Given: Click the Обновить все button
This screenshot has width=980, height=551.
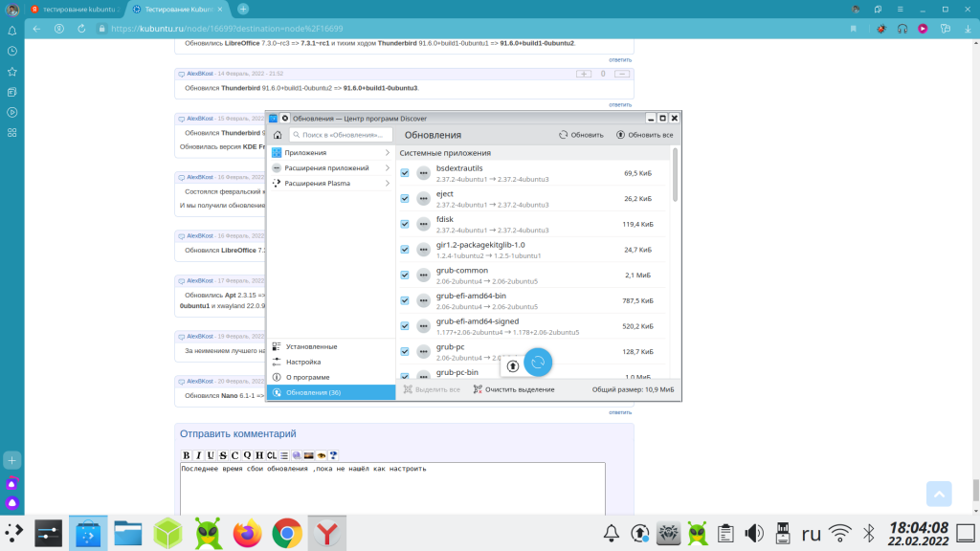Looking at the screenshot, I should [645, 135].
